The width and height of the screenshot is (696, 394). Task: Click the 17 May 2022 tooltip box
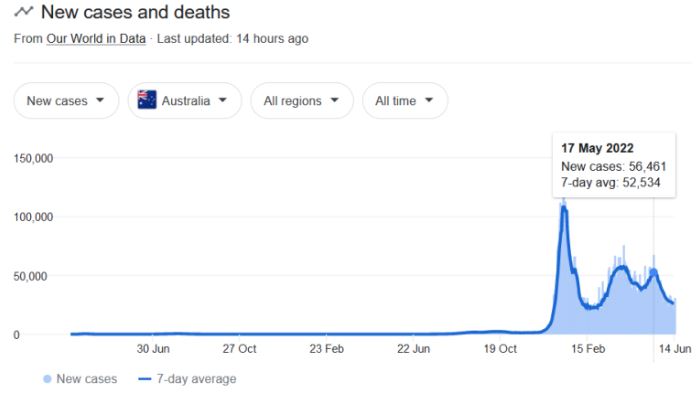614,165
